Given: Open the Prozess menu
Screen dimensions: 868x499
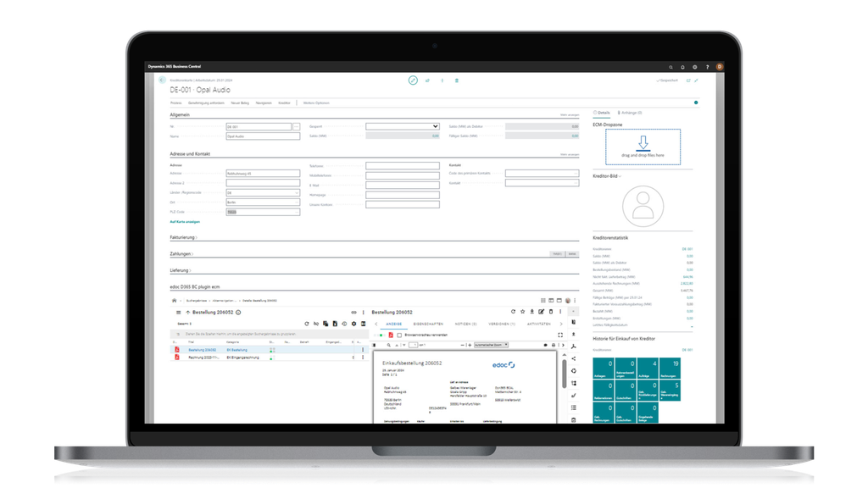Looking at the screenshot, I should (176, 103).
